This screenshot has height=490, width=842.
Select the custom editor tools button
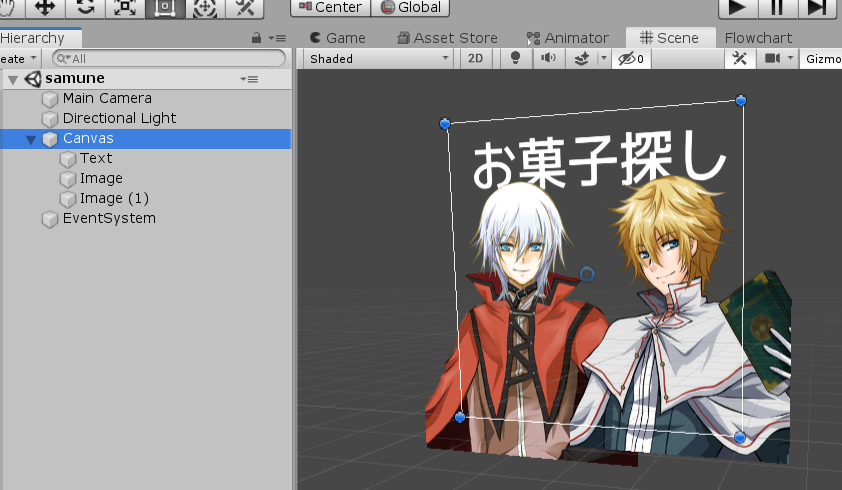[x=244, y=8]
